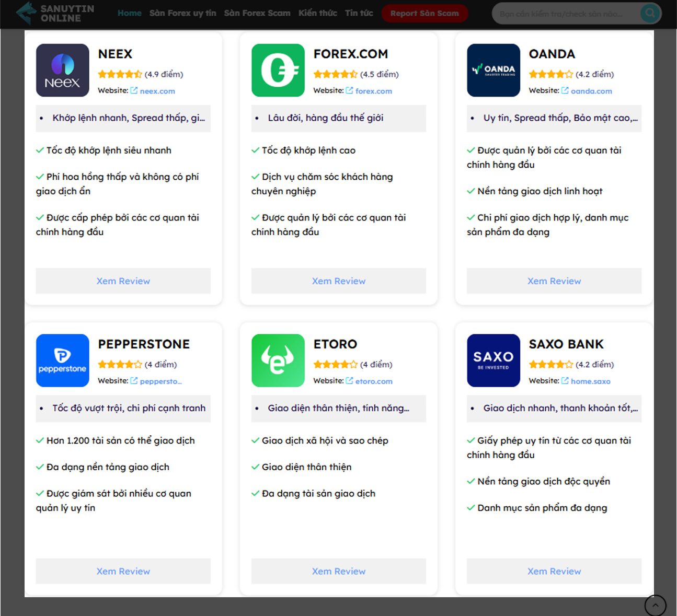Image resolution: width=677 pixels, height=616 pixels.
Task: Open the Saxo Bank broker logo
Action: [x=494, y=361]
